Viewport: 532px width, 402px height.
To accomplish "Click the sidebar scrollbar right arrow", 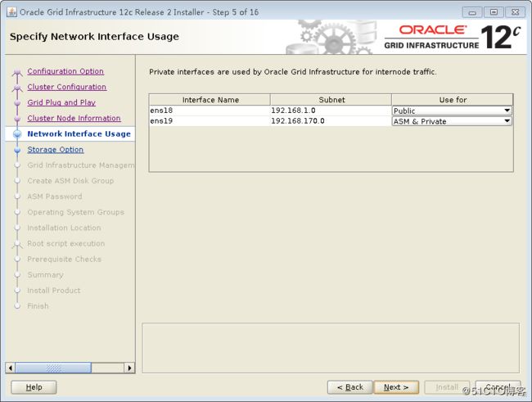I will pyautogui.click(x=129, y=368).
